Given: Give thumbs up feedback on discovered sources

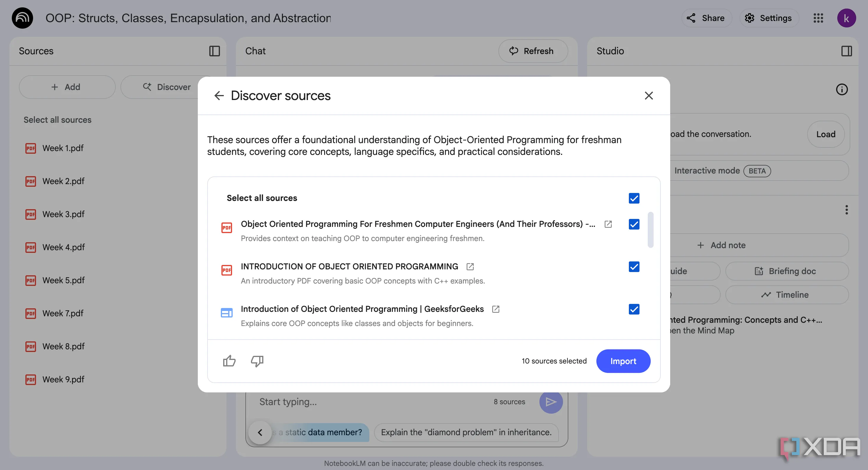Looking at the screenshot, I should click(229, 361).
